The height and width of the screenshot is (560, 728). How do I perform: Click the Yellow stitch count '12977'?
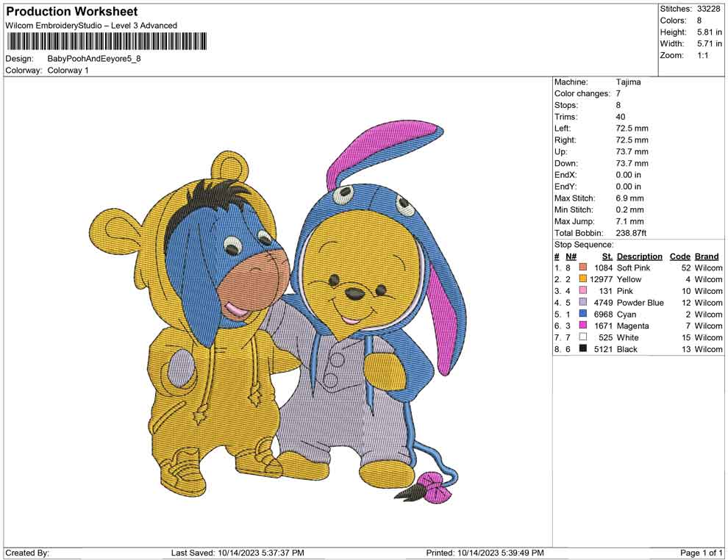coord(602,279)
